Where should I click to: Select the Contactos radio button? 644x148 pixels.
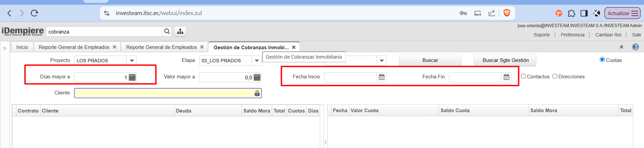pos(523,76)
